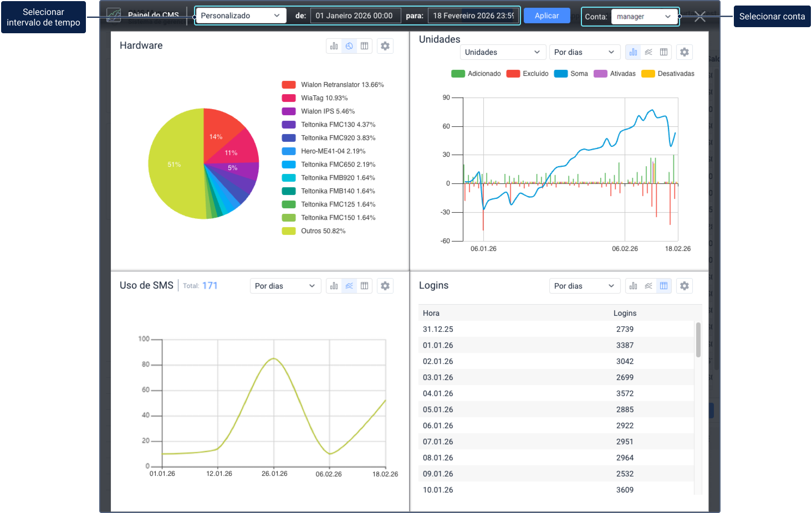Show Uso de SMS as table
Image resolution: width=812 pixels, height=513 pixels.
[x=364, y=286]
